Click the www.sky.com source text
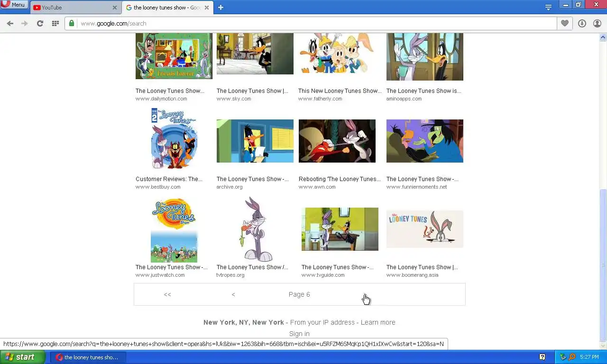The height and width of the screenshot is (364, 607). [234, 99]
